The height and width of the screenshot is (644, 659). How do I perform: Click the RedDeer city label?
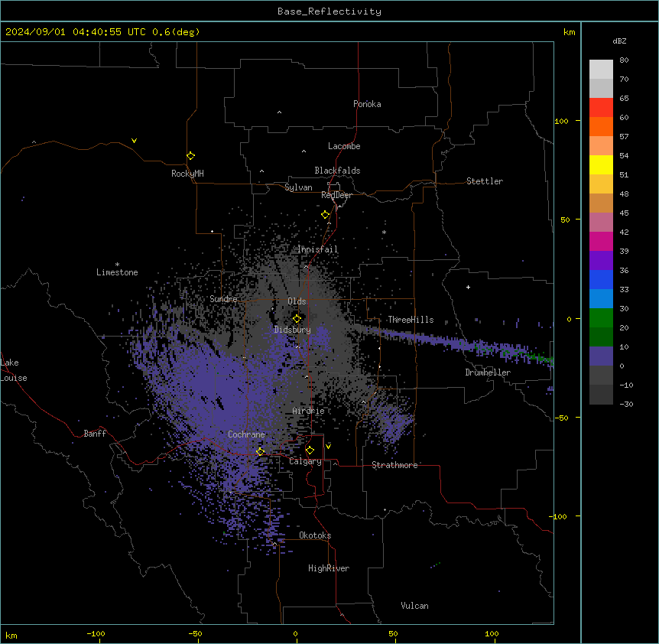point(336,195)
